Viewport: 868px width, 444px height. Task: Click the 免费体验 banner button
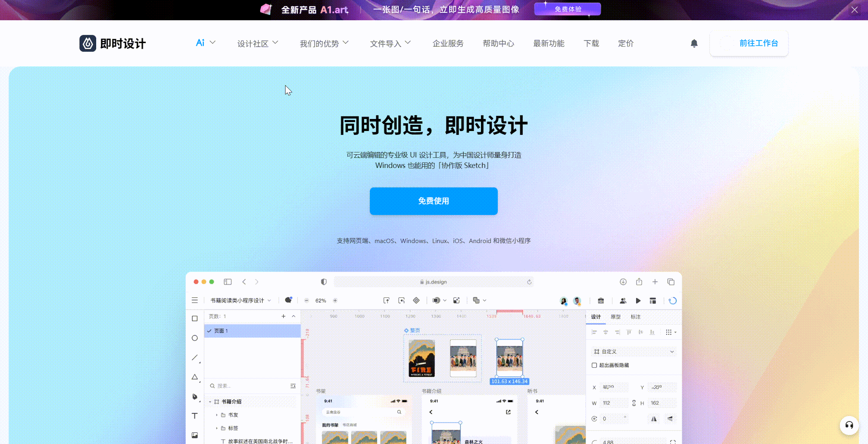[568, 9]
